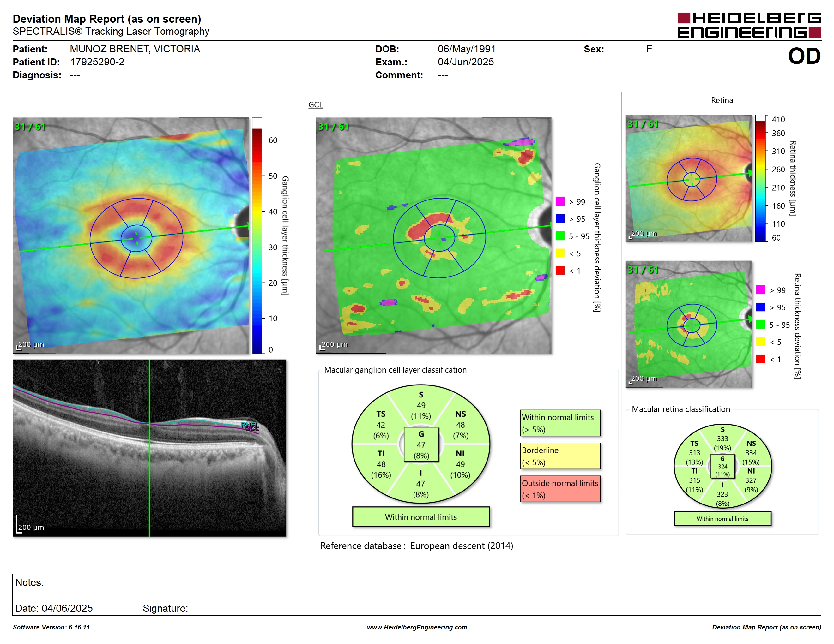Click the GCL sector NS value 48

[x=460, y=425]
